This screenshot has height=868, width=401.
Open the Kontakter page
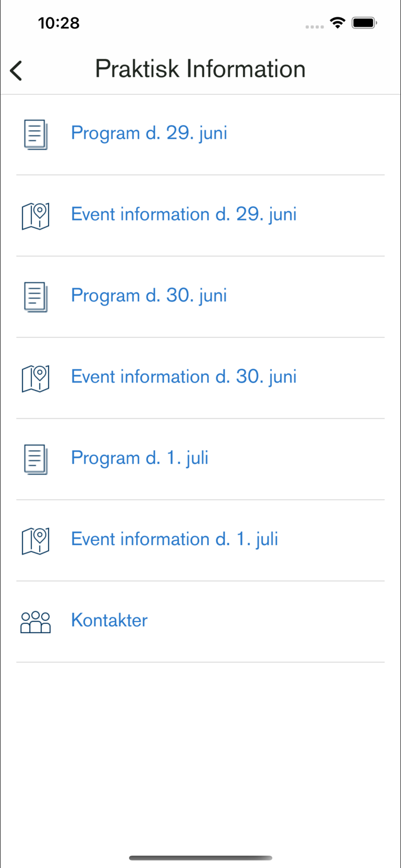coord(109,620)
